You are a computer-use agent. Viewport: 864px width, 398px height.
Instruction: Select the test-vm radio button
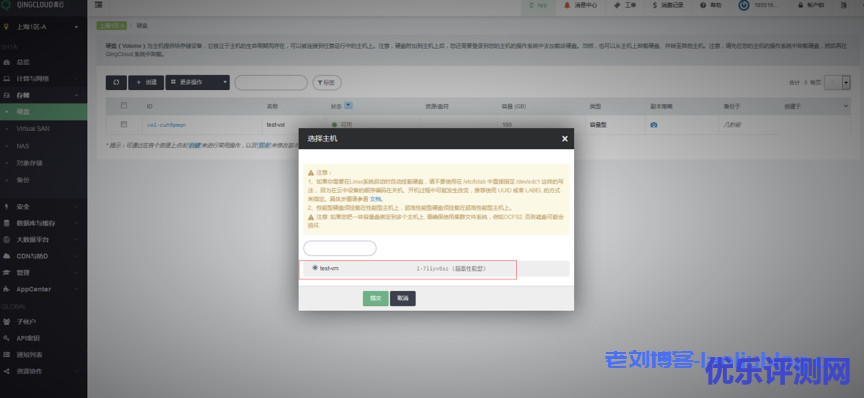pos(315,268)
